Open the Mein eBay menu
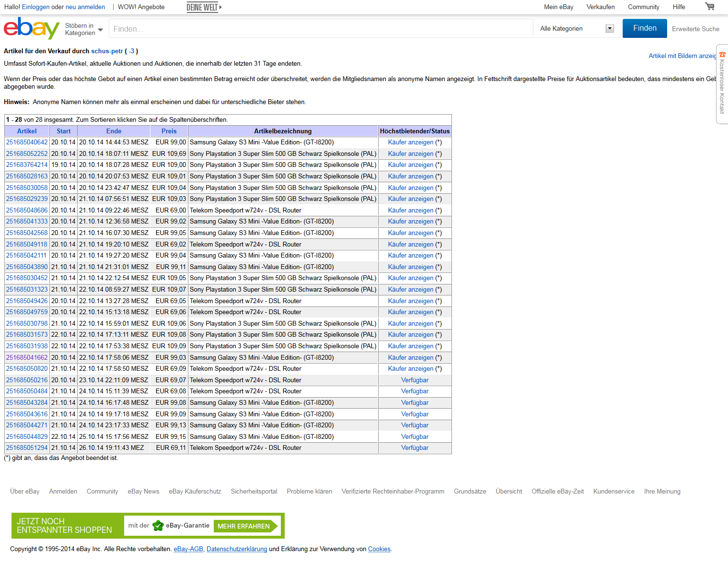 (558, 7)
